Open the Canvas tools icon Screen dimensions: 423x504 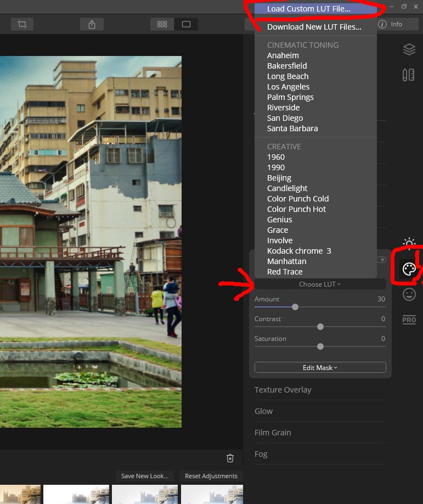tap(408, 75)
